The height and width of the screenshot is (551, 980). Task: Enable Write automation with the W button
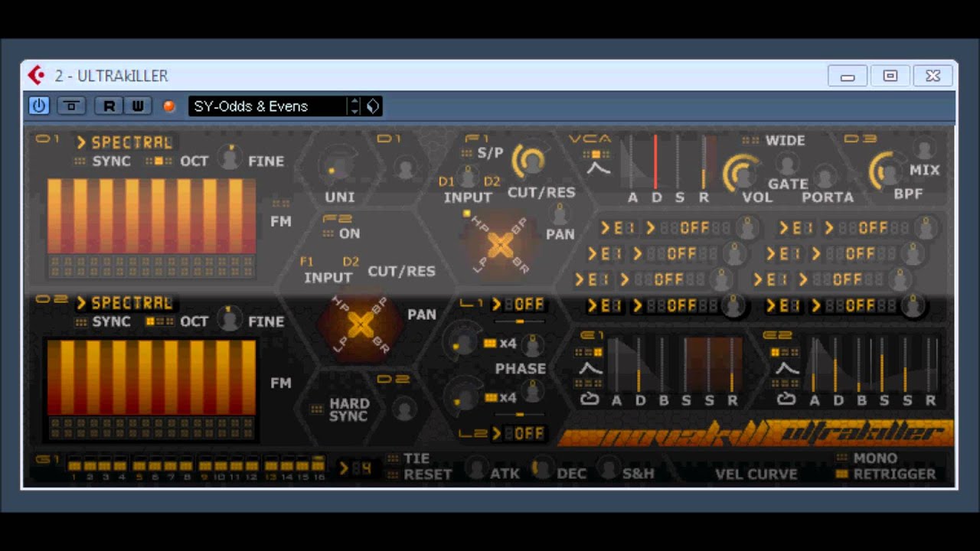[137, 106]
